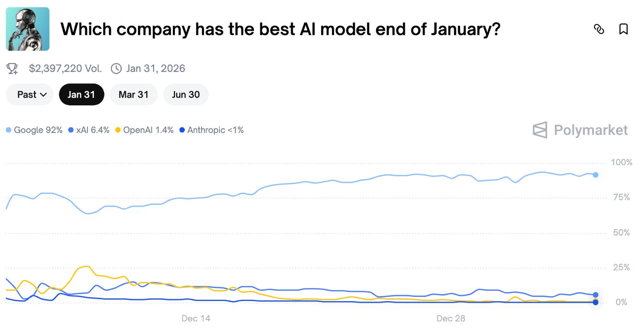Switch to the Jun 30 tab
Screen dimensions: 644x331
[186, 94]
